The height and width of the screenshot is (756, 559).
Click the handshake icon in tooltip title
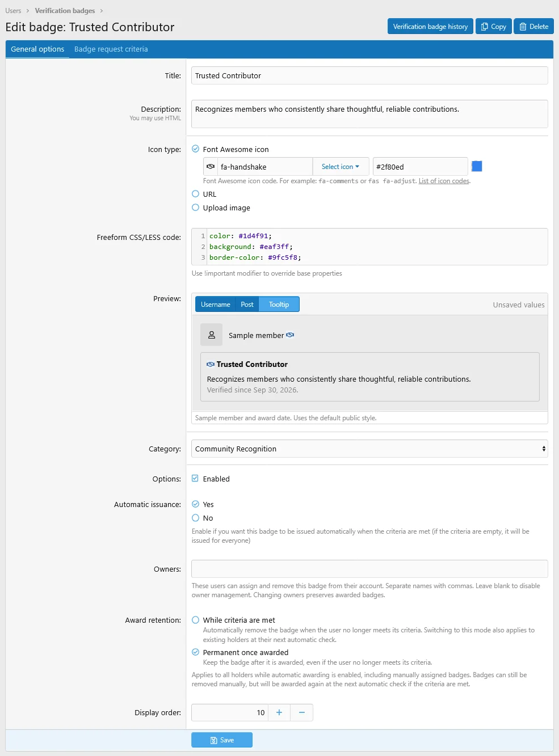tap(211, 364)
